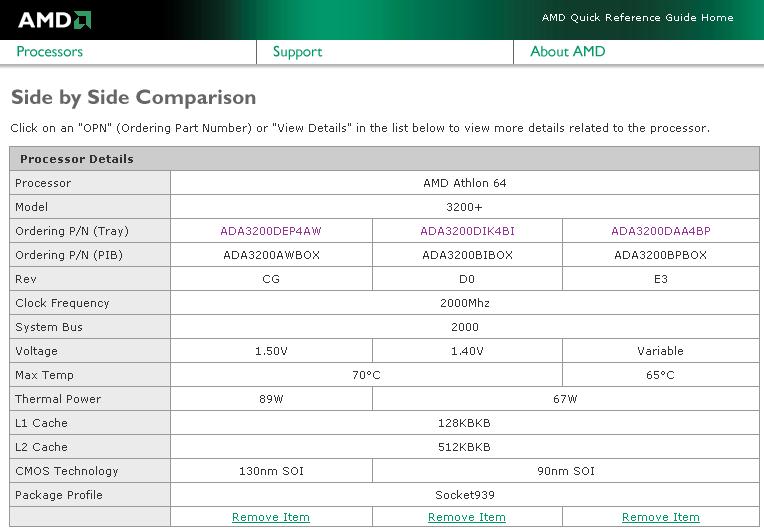Click the 'E3' revision cell

tap(661, 279)
